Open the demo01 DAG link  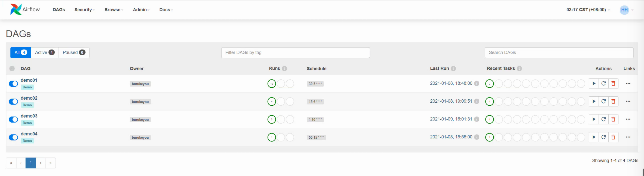(x=29, y=80)
